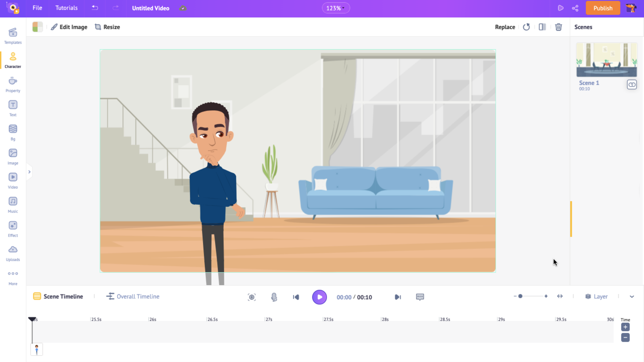The image size is (644, 362).
Task: Open the Uploads panel
Action: [x=13, y=253]
